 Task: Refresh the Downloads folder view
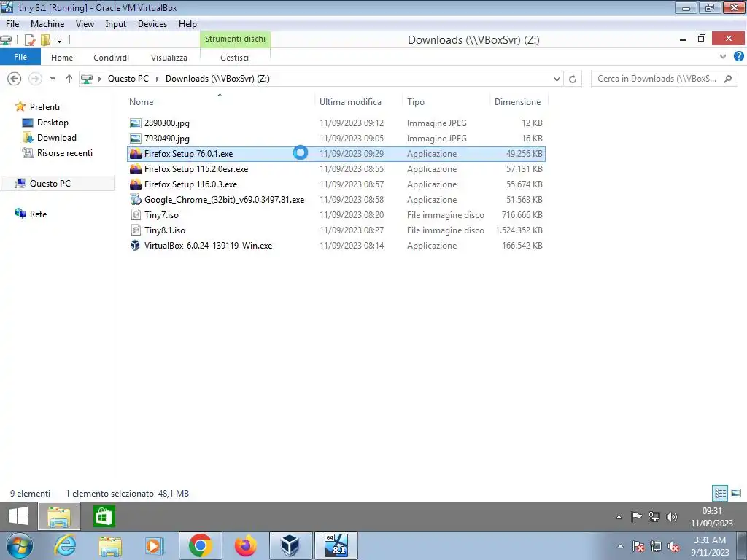(573, 79)
